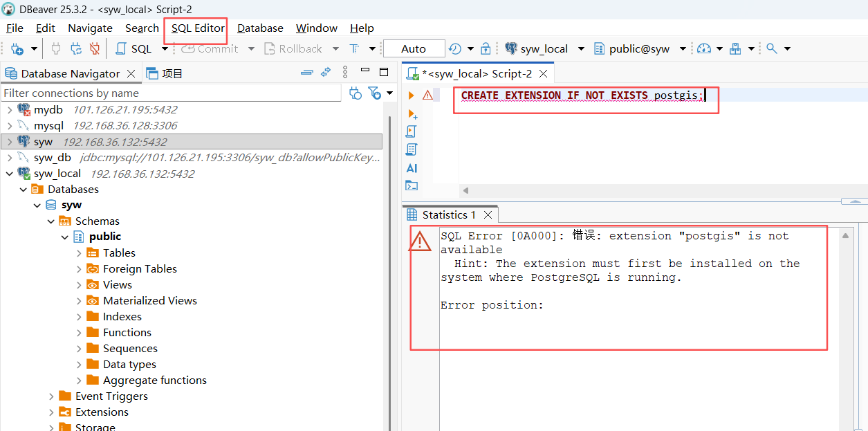Click the Commit button
This screenshot has width=868, height=431.
pos(210,49)
